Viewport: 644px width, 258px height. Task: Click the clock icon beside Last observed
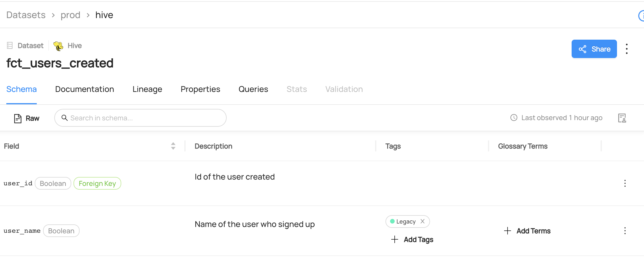coord(514,118)
